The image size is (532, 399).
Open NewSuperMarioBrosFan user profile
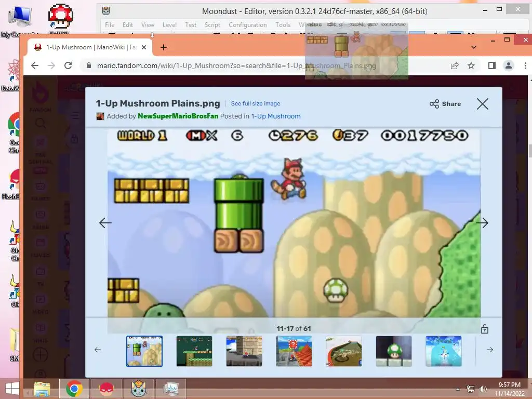click(x=178, y=116)
